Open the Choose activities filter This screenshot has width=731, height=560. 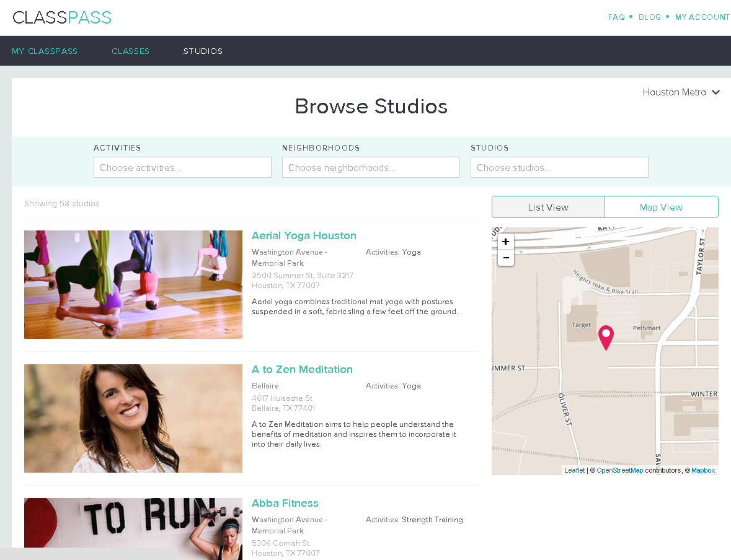pos(182,167)
